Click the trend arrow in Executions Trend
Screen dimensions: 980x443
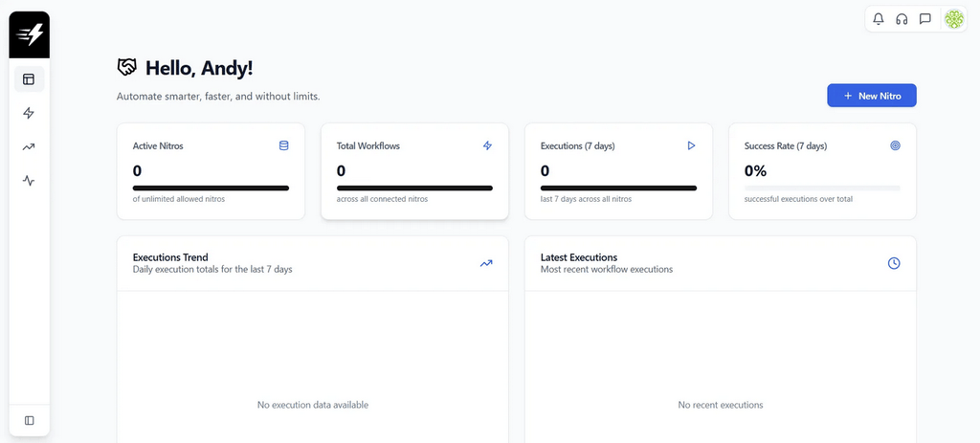pos(486,263)
